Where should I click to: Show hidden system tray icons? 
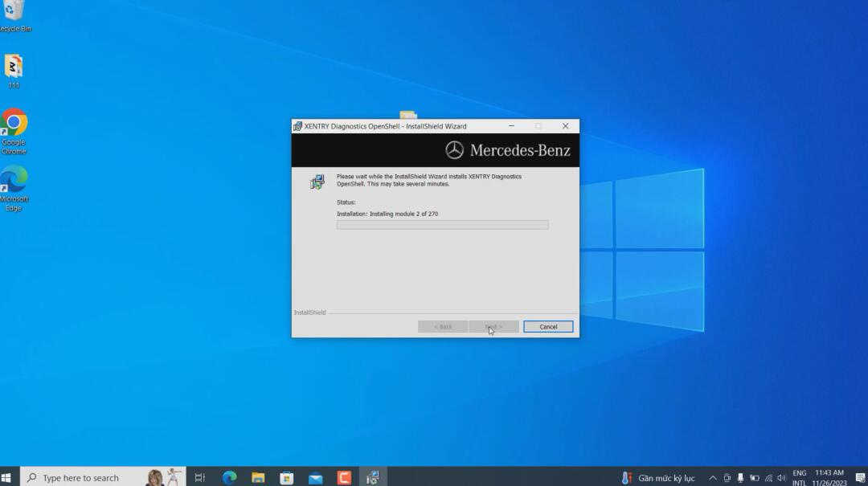click(712, 478)
